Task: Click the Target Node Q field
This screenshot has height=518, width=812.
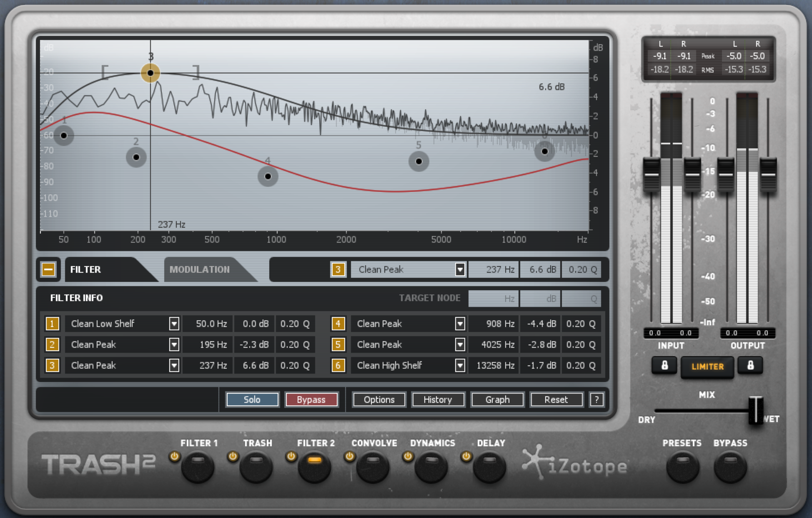Action: (x=581, y=299)
